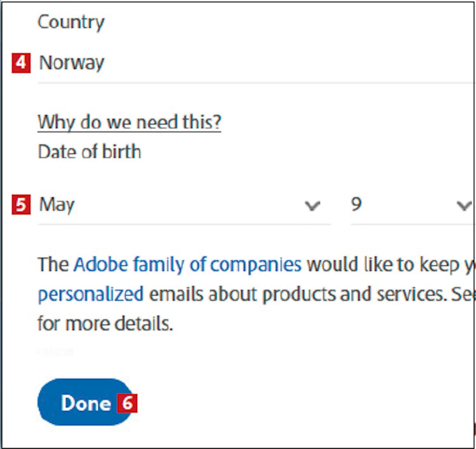
Task: Click the red step marker 6
Action: point(127,403)
